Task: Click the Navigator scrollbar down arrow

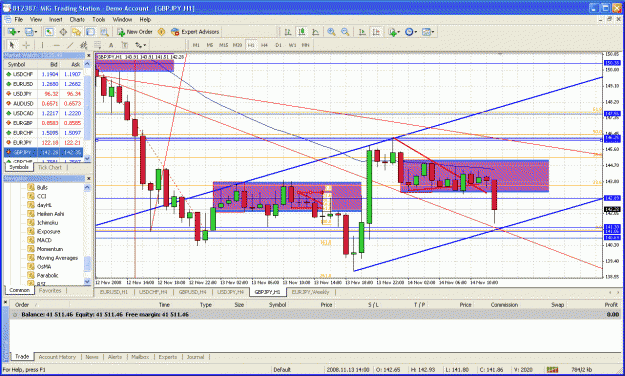Action: coord(87,281)
